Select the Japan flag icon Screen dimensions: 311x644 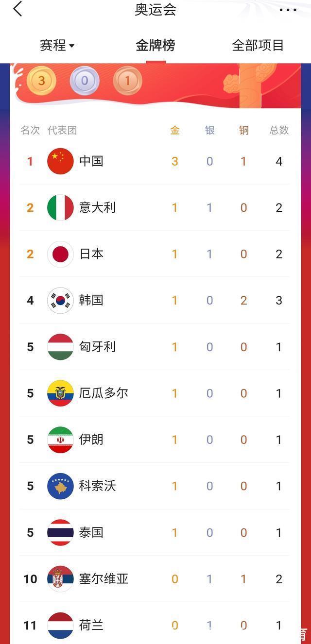[60, 254]
